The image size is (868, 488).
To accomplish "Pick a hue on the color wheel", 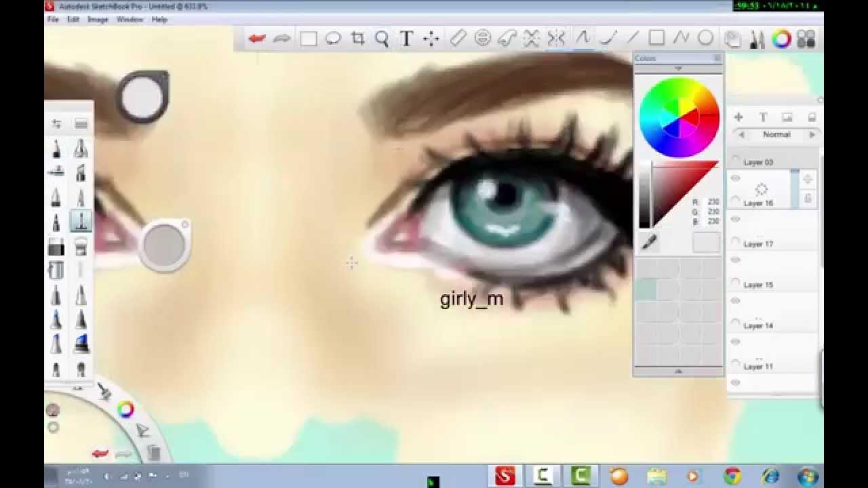I will pyautogui.click(x=679, y=118).
